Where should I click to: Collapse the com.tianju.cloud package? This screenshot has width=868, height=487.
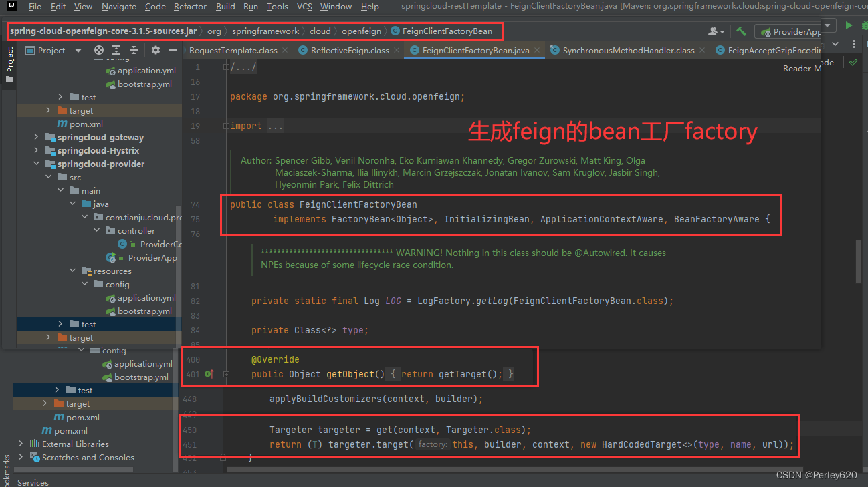[85, 218]
